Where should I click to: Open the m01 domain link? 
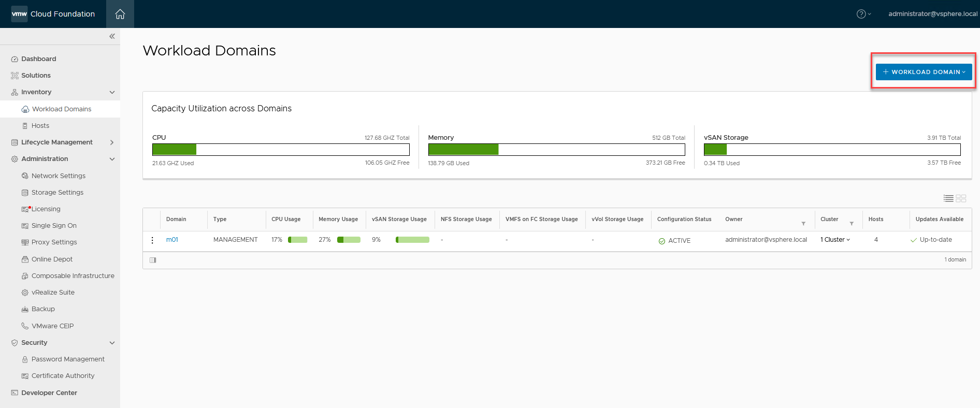(172, 240)
